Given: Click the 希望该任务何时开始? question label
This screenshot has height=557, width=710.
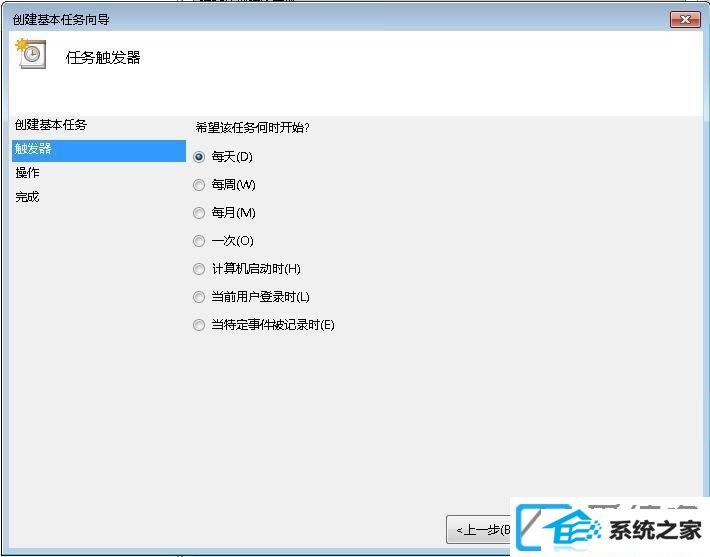Looking at the screenshot, I should [x=252, y=128].
